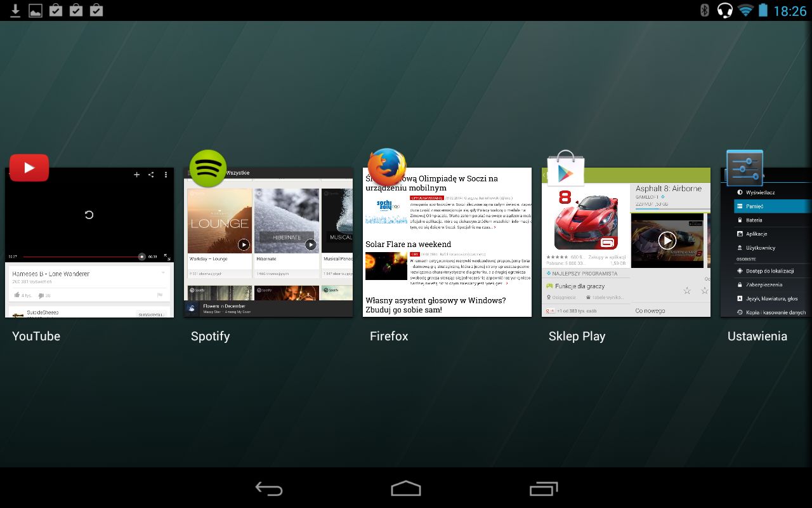Tap the Back navigation button

point(269,488)
